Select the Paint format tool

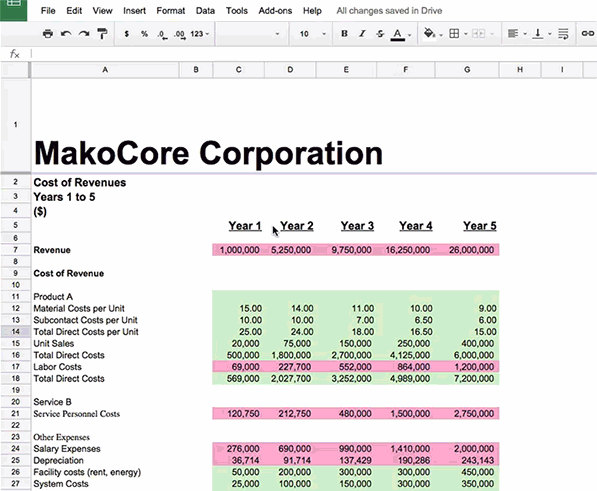102,34
